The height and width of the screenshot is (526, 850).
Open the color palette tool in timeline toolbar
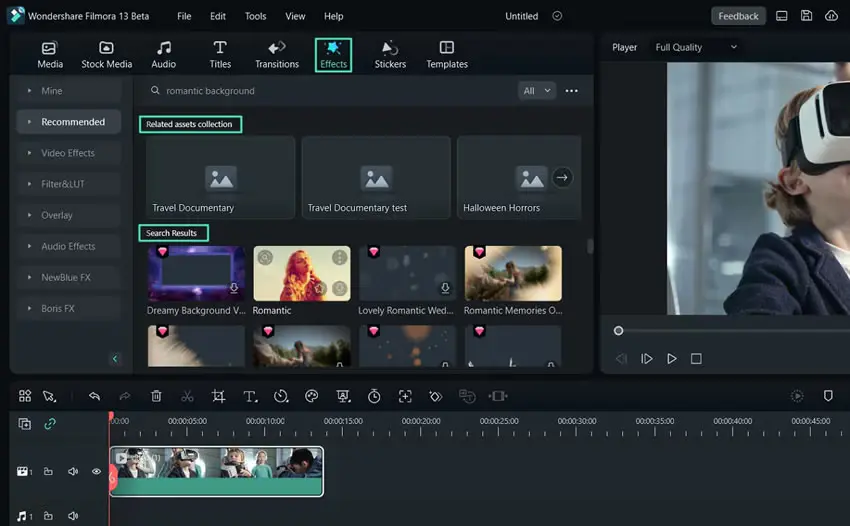coord(312,396)
